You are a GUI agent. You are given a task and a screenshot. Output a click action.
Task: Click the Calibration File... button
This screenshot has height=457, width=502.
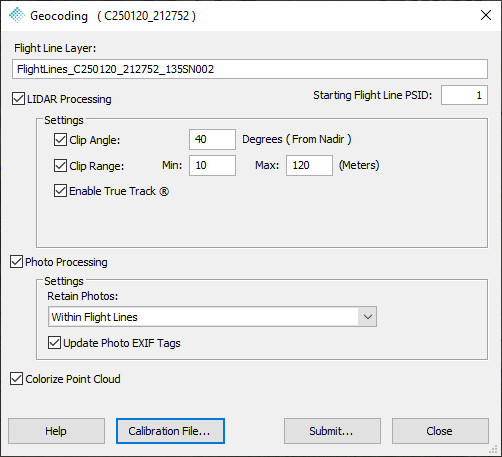(170, 431)
